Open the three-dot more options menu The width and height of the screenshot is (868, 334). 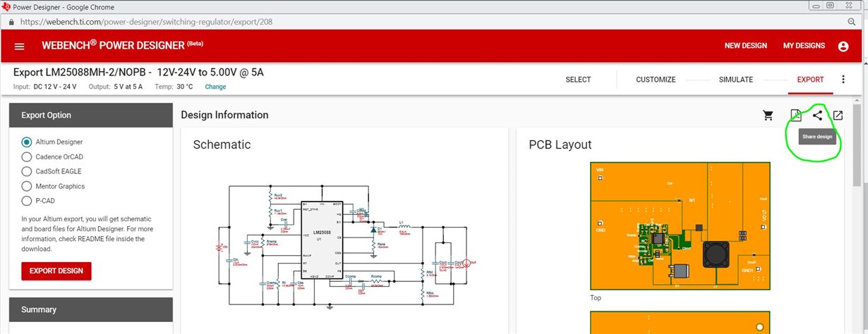843,80
